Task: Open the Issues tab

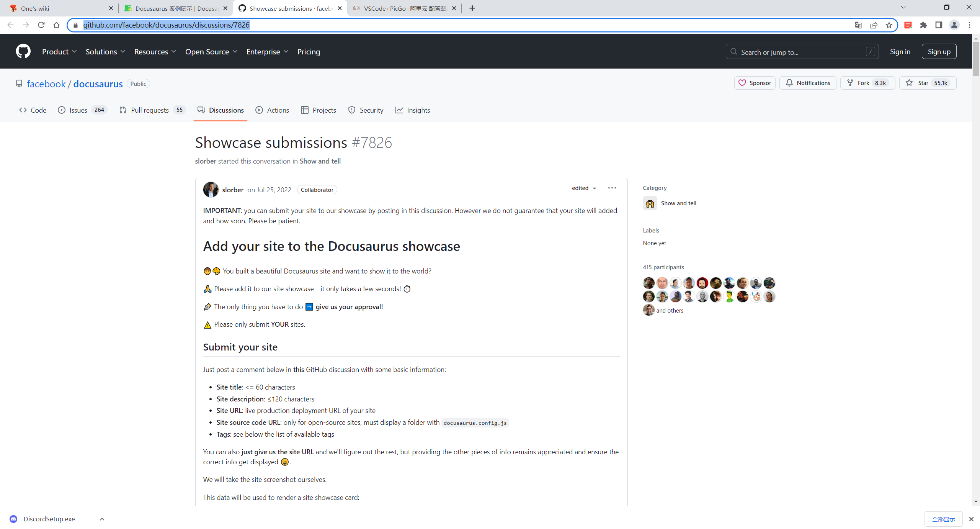Action: 82,110
